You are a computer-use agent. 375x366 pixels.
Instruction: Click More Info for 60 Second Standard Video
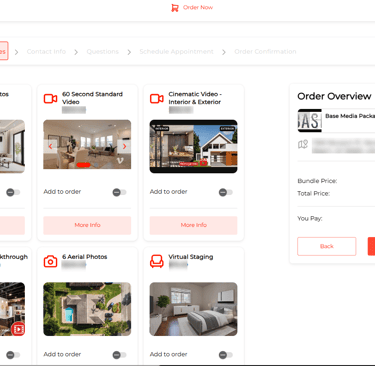click(87, 225)
